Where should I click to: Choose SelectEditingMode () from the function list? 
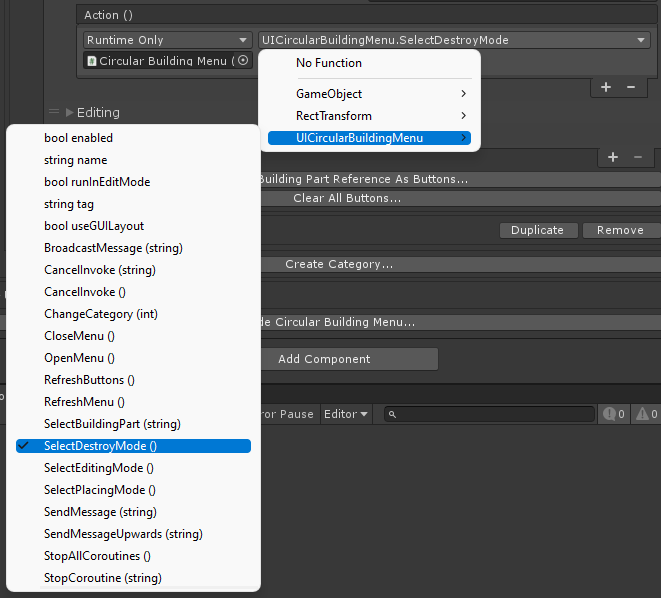coord(99,468)
